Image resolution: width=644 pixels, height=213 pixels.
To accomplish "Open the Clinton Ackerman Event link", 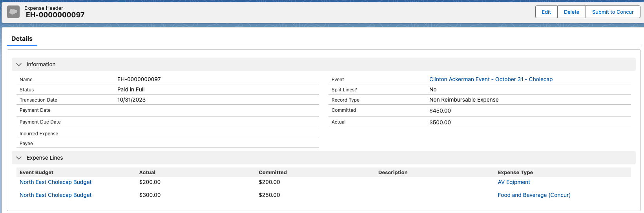I will tap(491, 79).
